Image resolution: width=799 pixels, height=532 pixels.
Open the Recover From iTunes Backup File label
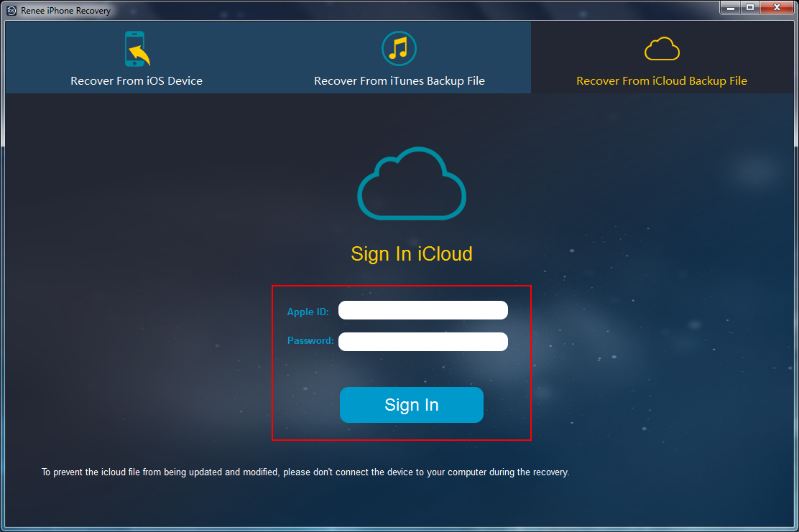tap(399, 81)
